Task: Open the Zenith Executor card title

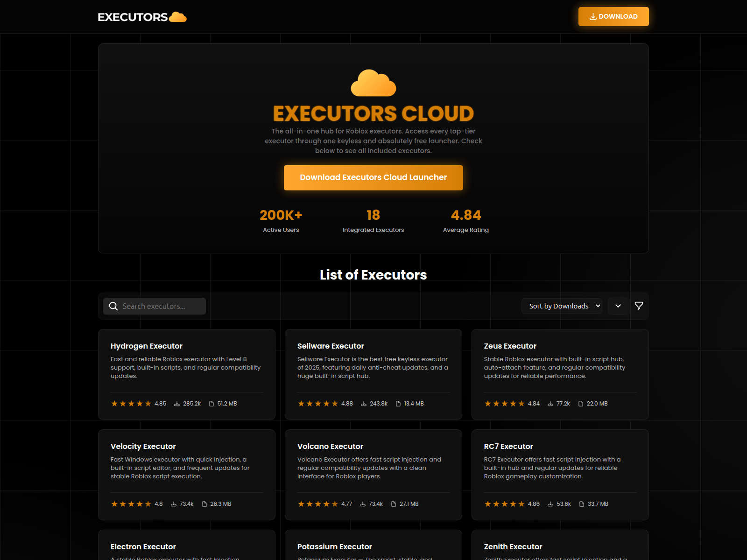Action: click(x=513, y=547)
